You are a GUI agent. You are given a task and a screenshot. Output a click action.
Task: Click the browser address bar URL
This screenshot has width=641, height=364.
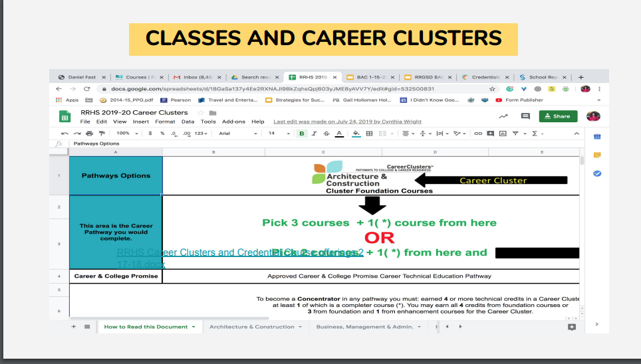click(x=273, y=88)
